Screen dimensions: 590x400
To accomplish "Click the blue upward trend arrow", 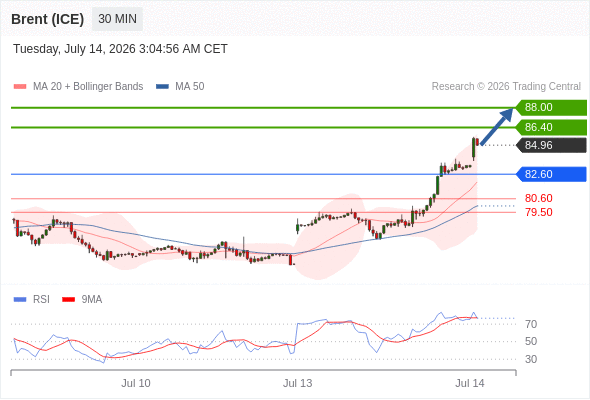I will pyautogui.click(x=497, y=126).
